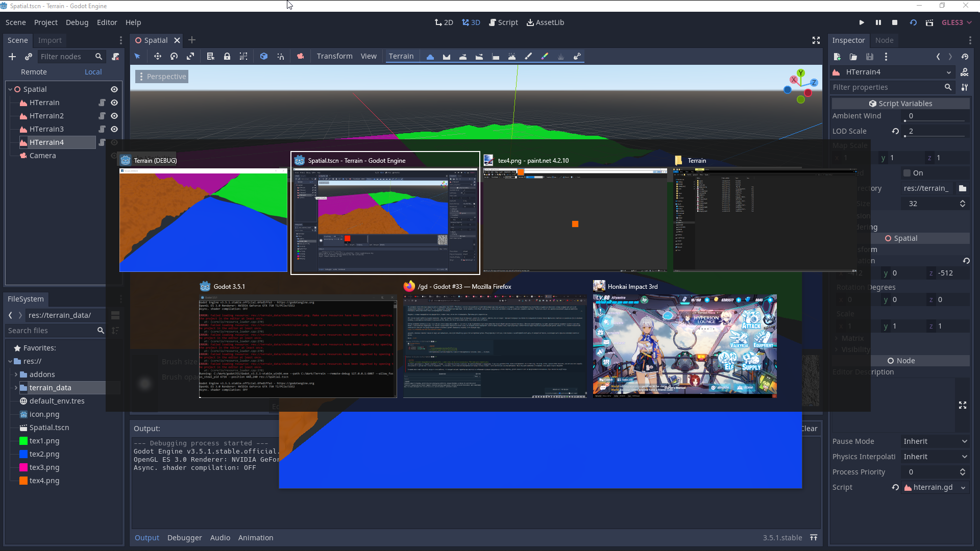Play the project
Screen dimensions: 980x551
click(862, 22)
